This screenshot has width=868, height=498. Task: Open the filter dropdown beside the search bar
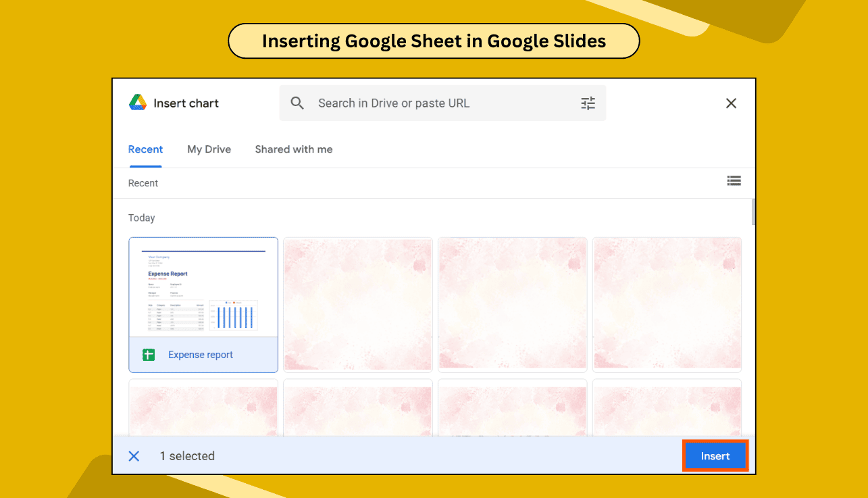[x=588, y=103]
